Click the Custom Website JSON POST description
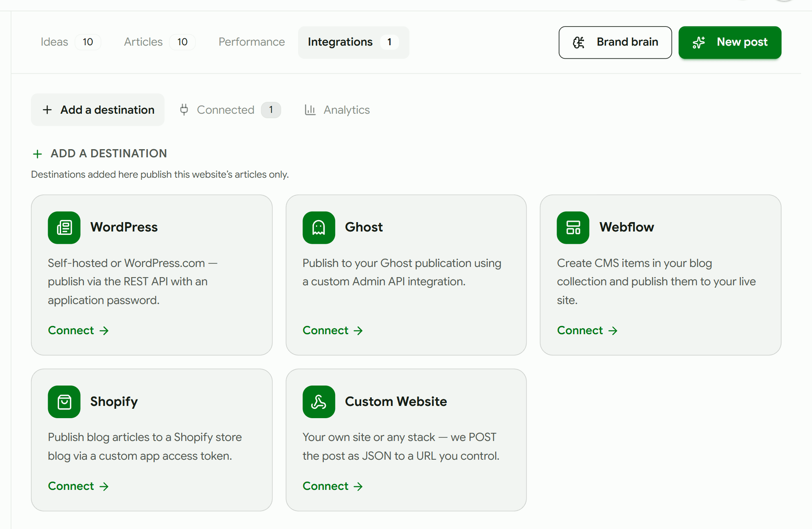Viewport: 812px width, 529px height. [x=401, y=447]
